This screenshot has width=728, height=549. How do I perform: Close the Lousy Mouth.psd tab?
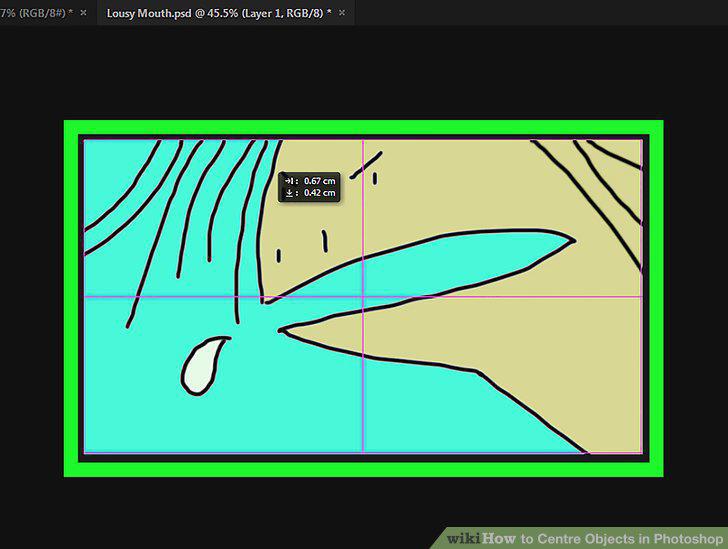[x=342, y=13]
